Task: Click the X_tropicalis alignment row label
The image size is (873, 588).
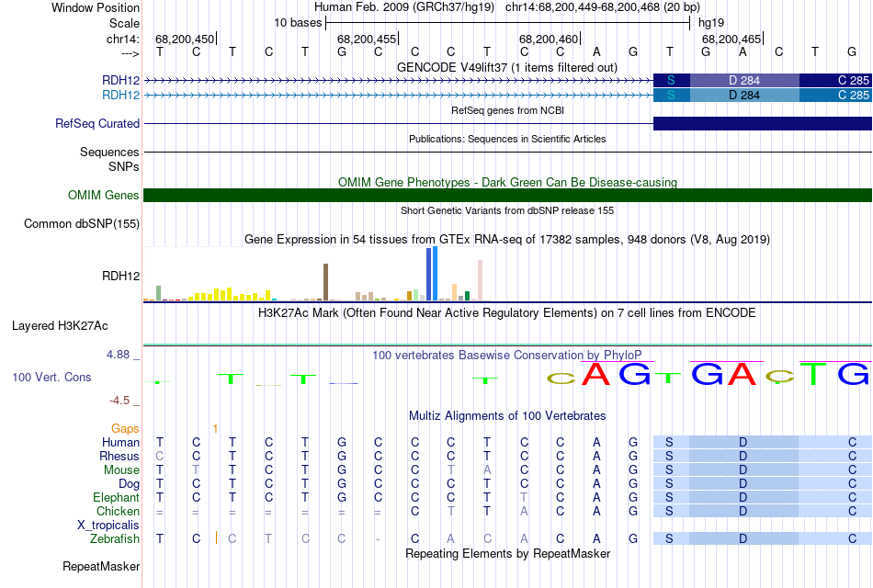Action: (x=108, y=526)
